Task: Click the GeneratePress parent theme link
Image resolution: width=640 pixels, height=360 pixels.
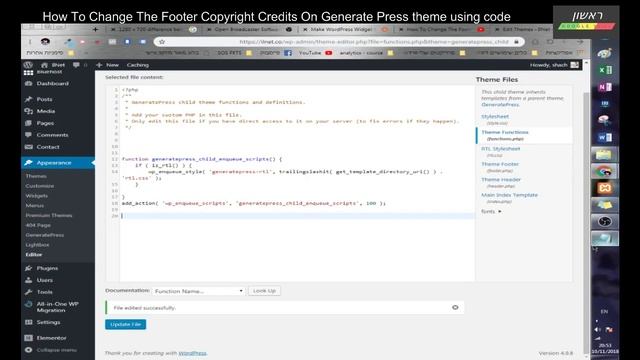Action: 500,105
